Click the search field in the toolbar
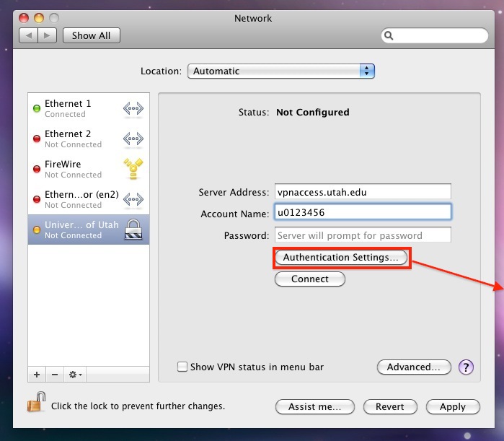This screenshot has height=441, width=504. pyautogui.click(x=435, y=35)
